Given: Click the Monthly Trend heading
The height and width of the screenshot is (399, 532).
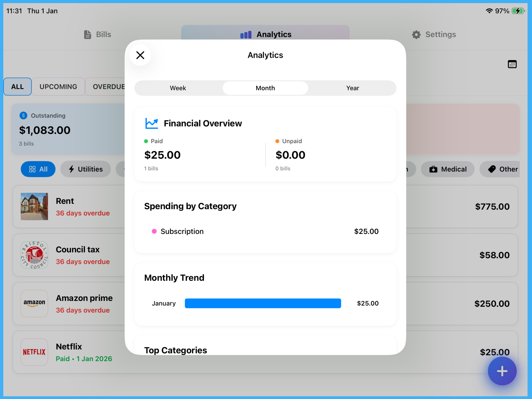Looking at the screenshot, I should coord(174,278).
